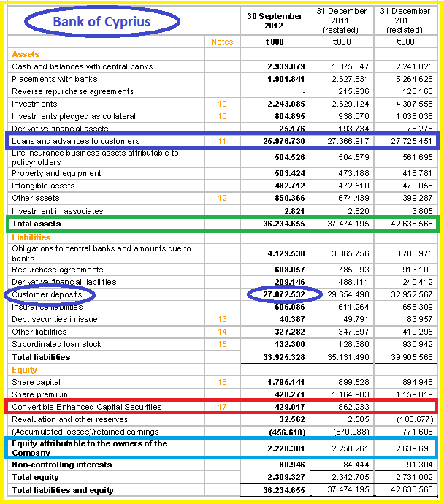
Task: Select 'Life insurance business assets' row label
Action: click(95, 158)
